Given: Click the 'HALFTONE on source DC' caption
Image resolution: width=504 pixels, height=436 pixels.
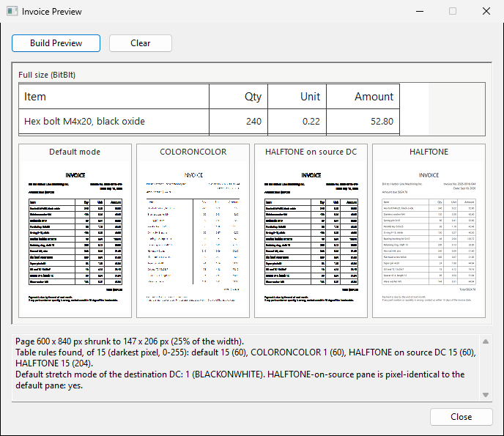Looking at the screenshot, I should point(311,152).
